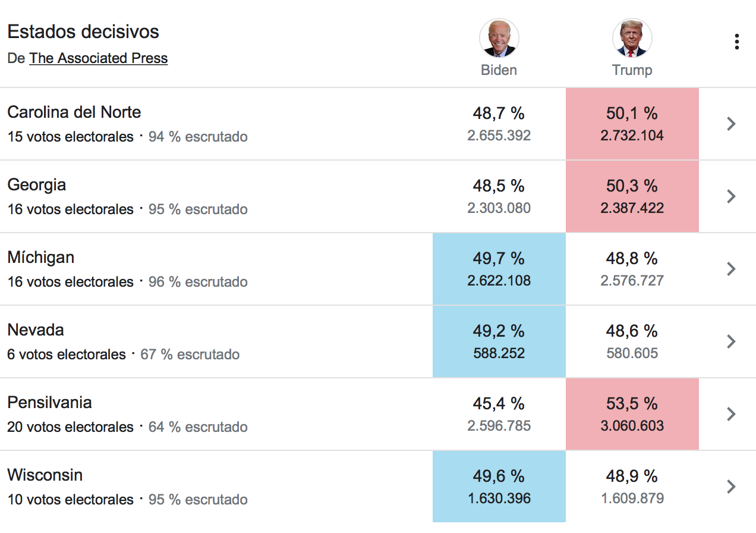
Task: Select Biden's blue 49,6 % Wisconsin cell
Action: click(x=499, y=487)
